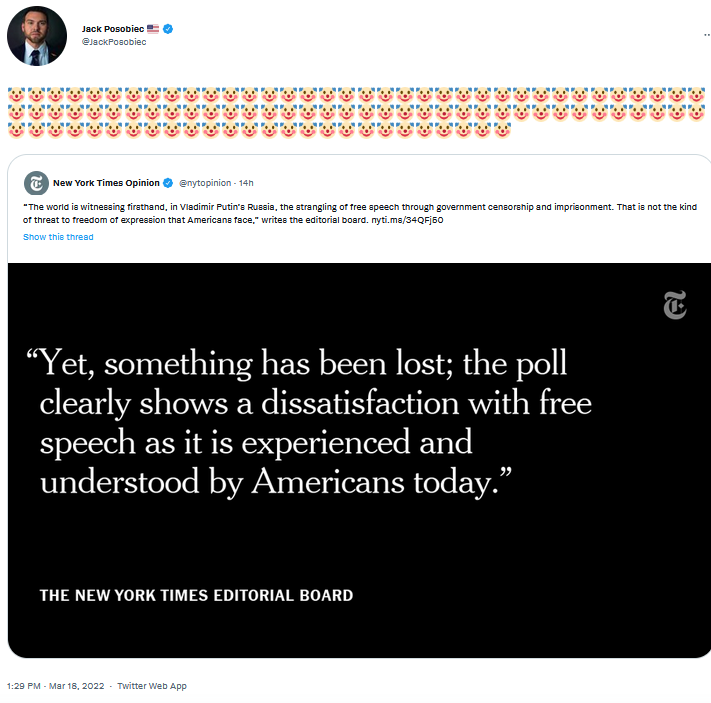The image size is (711, 703).
Task: Expand with Show this thread
Action: (58, 237)
